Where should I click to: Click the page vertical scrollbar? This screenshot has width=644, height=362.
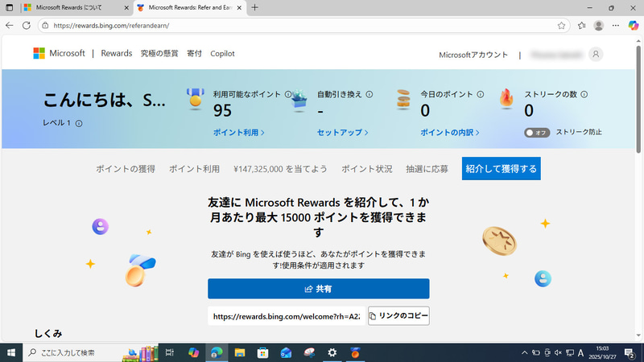tap(638, 98)
